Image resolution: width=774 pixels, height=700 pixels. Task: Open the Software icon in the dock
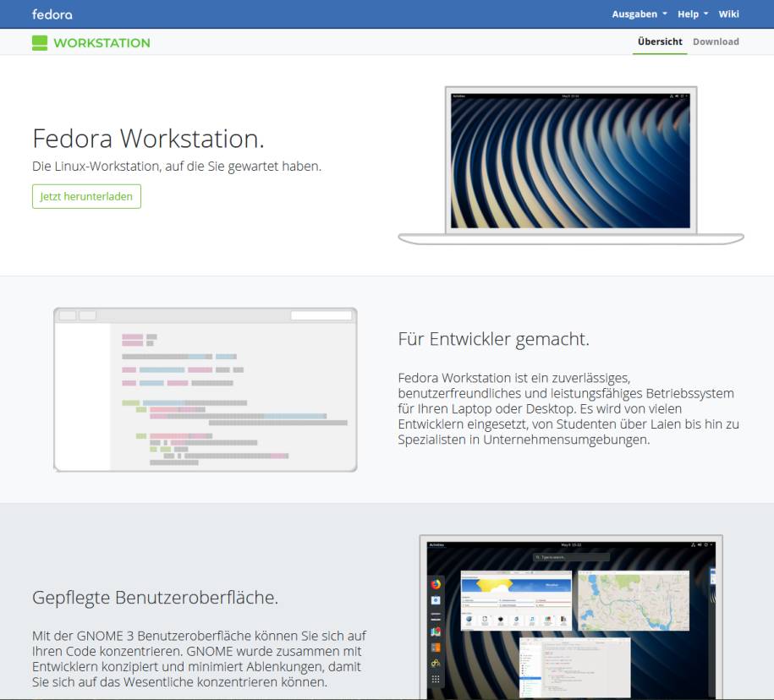click(x=436, y=647)
